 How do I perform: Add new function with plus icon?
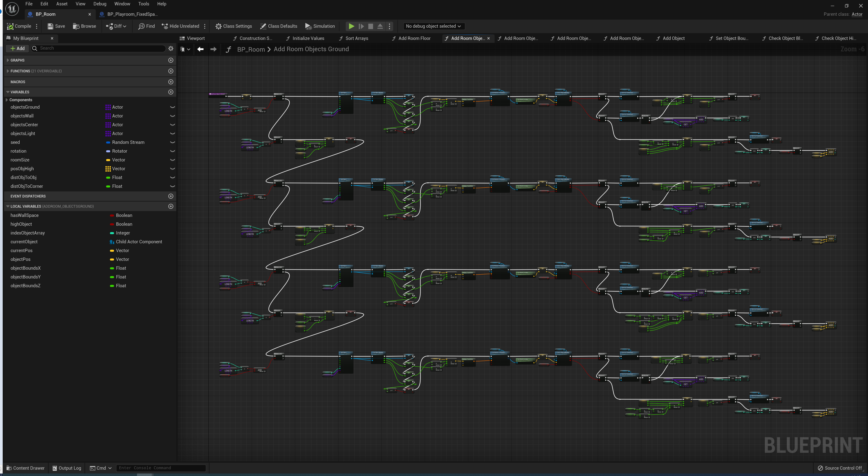(171, 71)
